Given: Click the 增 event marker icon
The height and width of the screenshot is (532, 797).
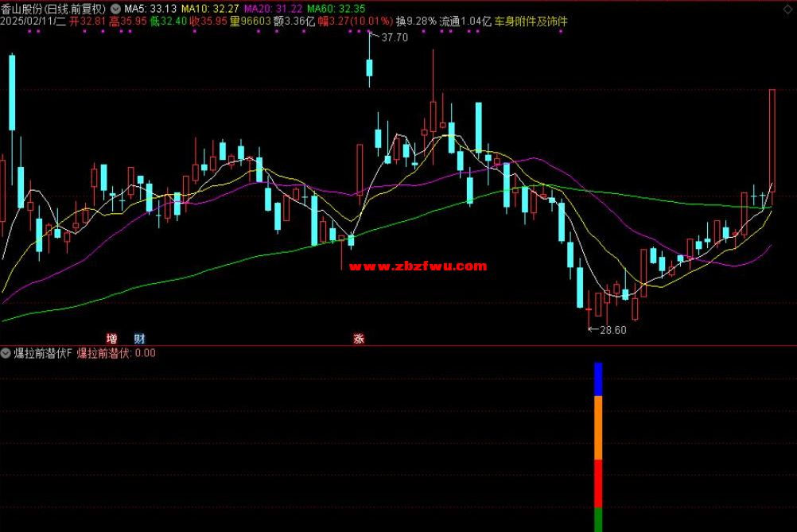Looking at the screenshot, I should click(x=111, y=338).
